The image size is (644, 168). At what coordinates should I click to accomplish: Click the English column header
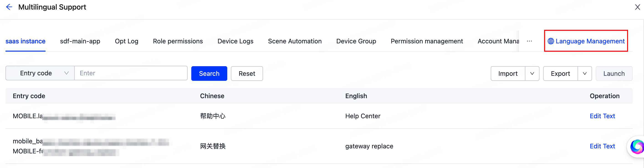356,96
